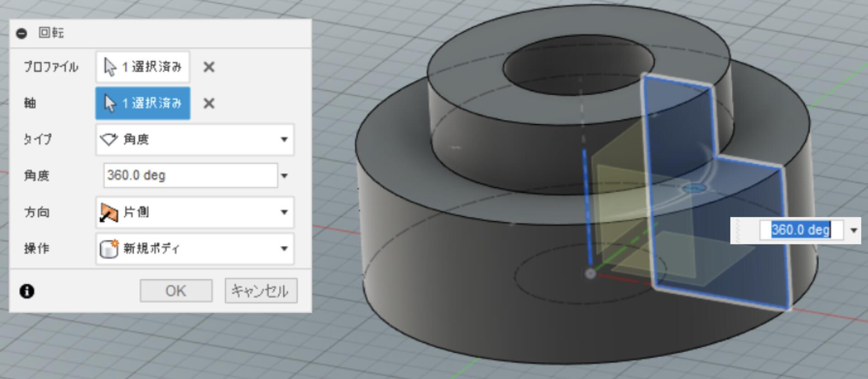Click the info icon in the dialog footer
Image resolution: width=868 pixels, height=379 pixels.
pyautogui.click(x=27, y=291)
